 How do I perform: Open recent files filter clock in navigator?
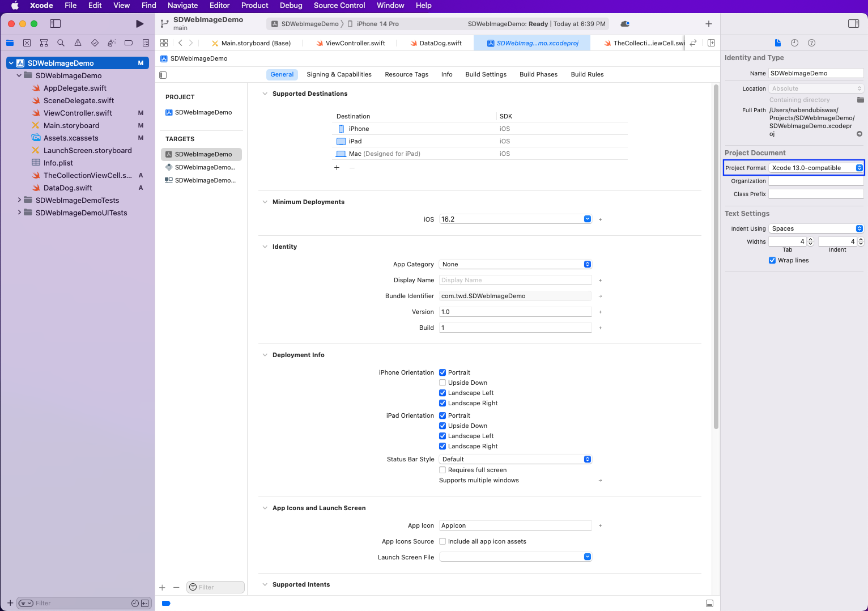[x=135, y=604]
